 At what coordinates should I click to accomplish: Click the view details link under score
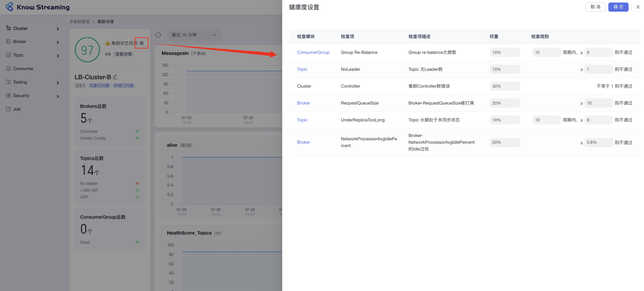pyautogui.click(x=123, y=54)
